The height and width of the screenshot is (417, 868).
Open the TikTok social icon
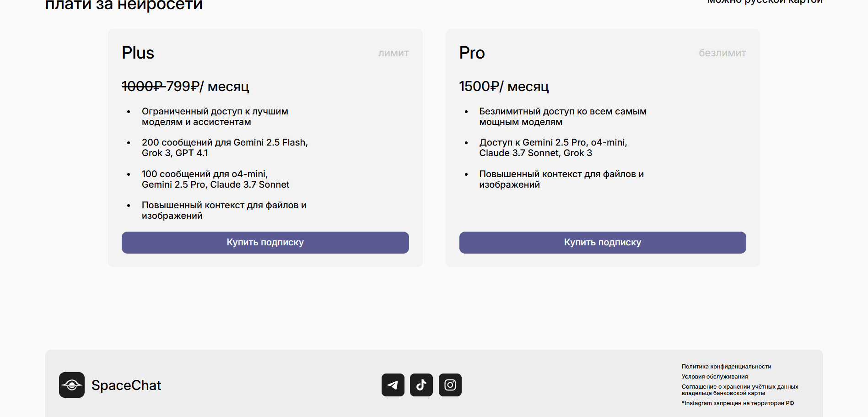pyautogui.click(x=421, y=385)
